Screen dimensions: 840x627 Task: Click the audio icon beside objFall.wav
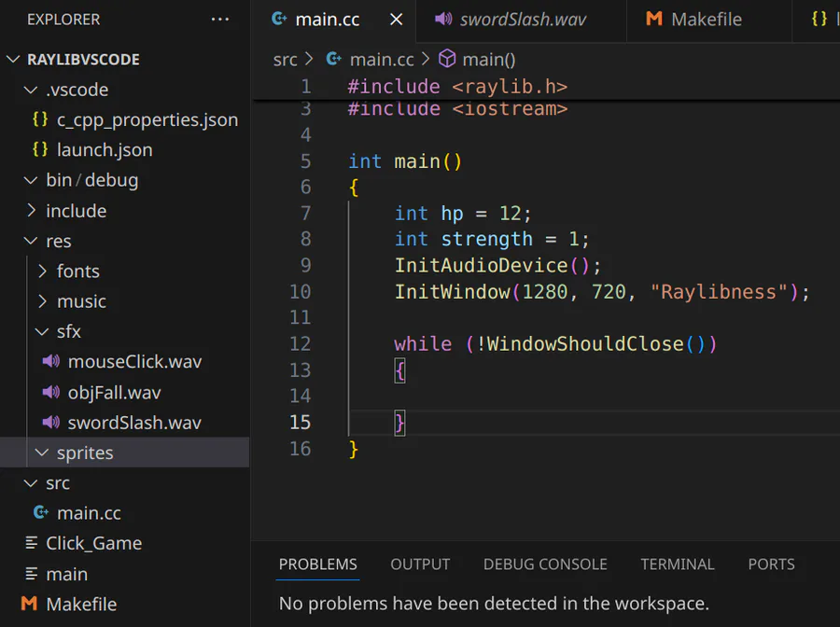(51, 393)
